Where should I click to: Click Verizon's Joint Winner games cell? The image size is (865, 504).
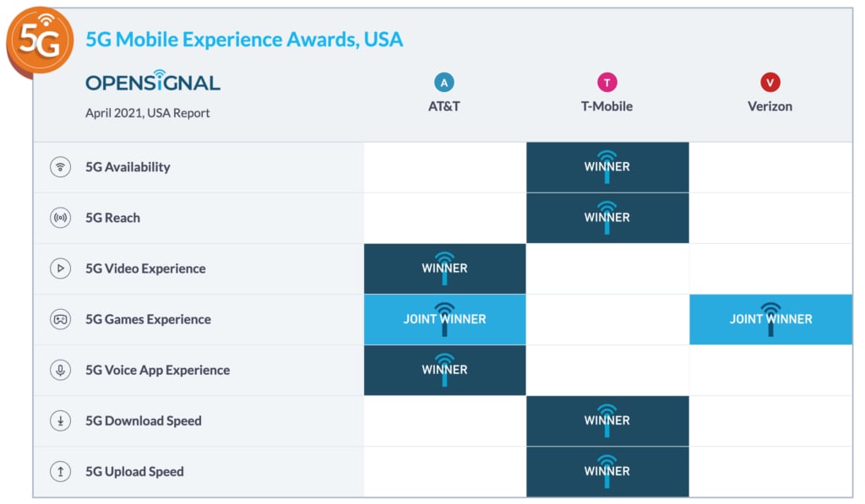pyautogui.click(x=770, y=319)
